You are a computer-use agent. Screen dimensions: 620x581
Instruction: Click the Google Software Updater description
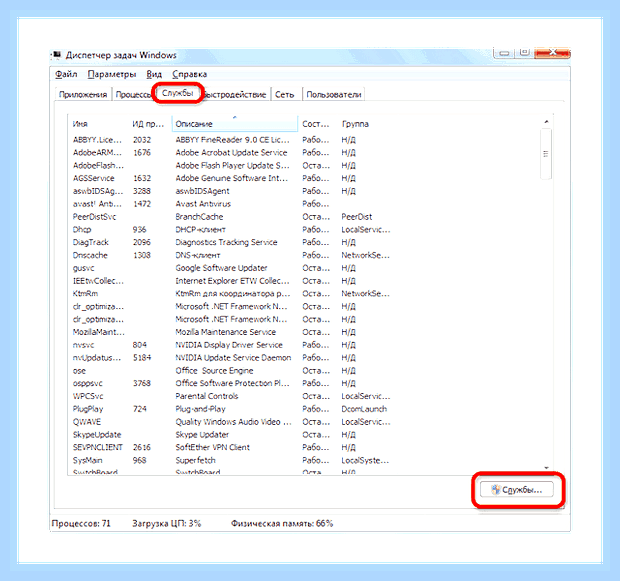coord(221,268)
